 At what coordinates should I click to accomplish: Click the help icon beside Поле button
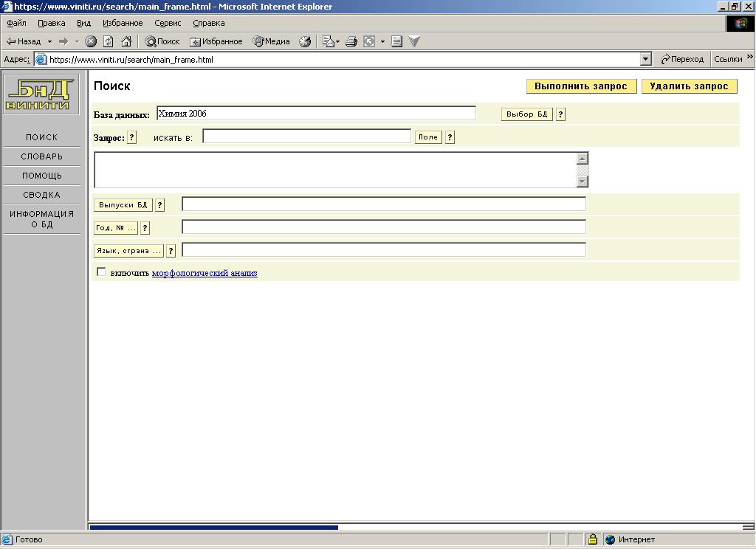point(450,137)
